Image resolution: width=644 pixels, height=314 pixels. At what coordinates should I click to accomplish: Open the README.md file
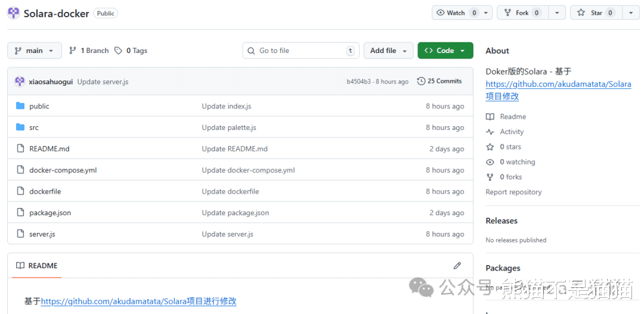[x=49, y=149]
